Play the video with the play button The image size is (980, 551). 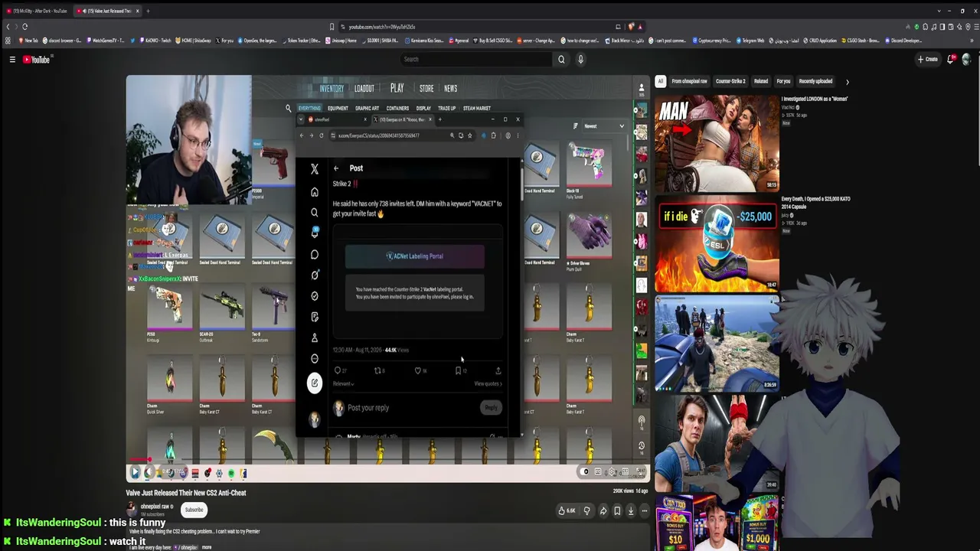point(136,473)
